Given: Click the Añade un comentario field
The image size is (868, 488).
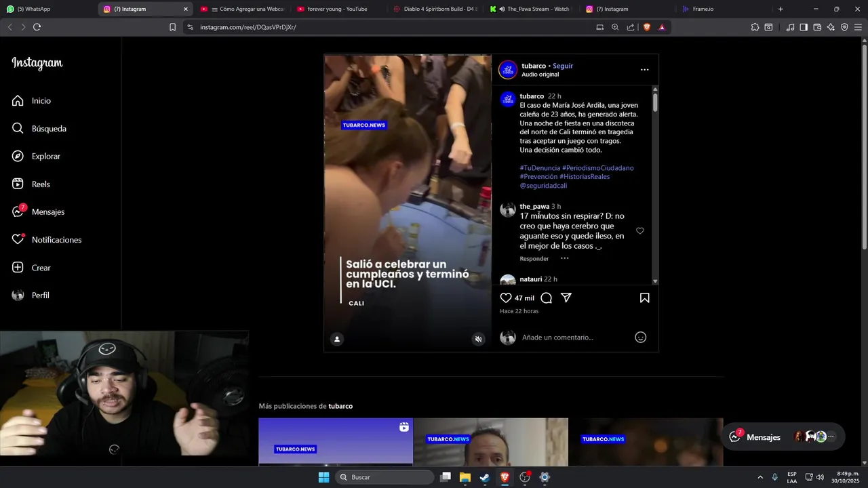Looking at the screenshot, I should pos(576,338).
